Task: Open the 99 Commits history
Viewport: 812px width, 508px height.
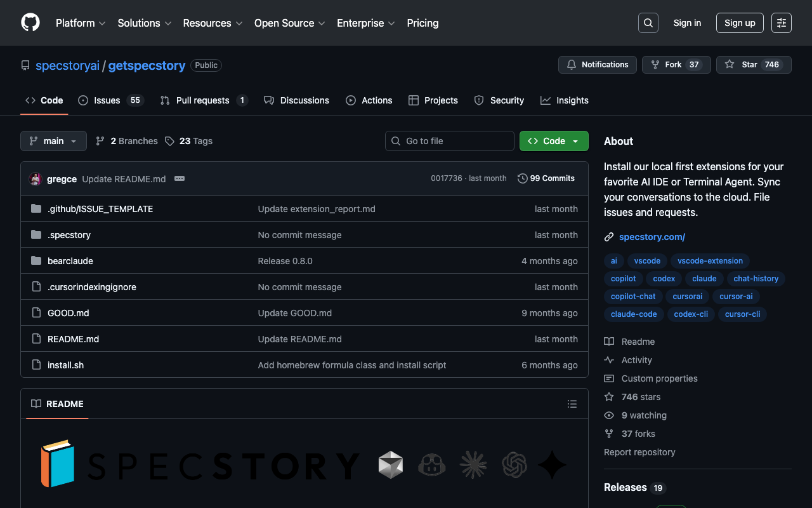Action: point(546,178)
